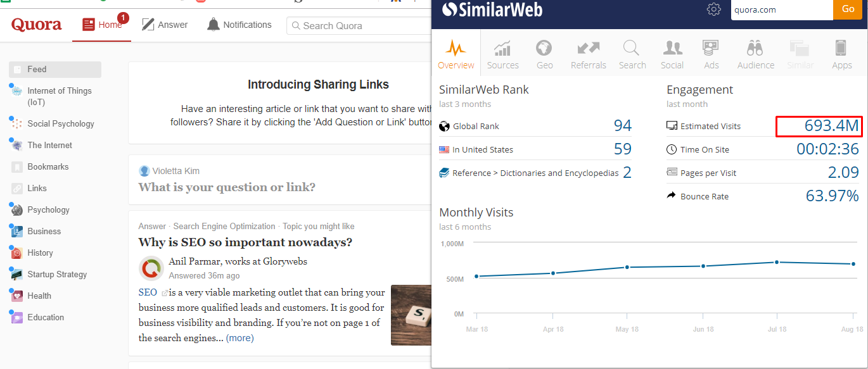Switch to SimilarWeb Sources tab
Image resolution: width=868 pixels, height=369 pixels.
503,54
